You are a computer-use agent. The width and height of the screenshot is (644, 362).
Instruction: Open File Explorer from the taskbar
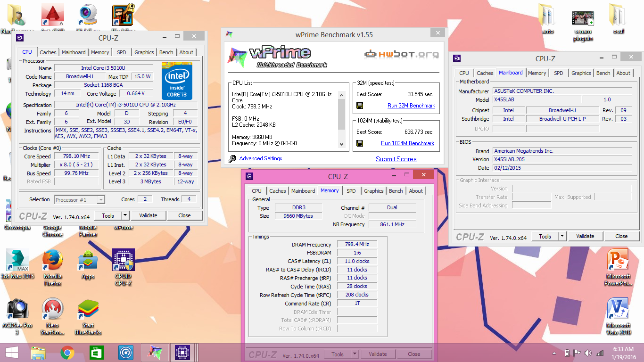38,353
